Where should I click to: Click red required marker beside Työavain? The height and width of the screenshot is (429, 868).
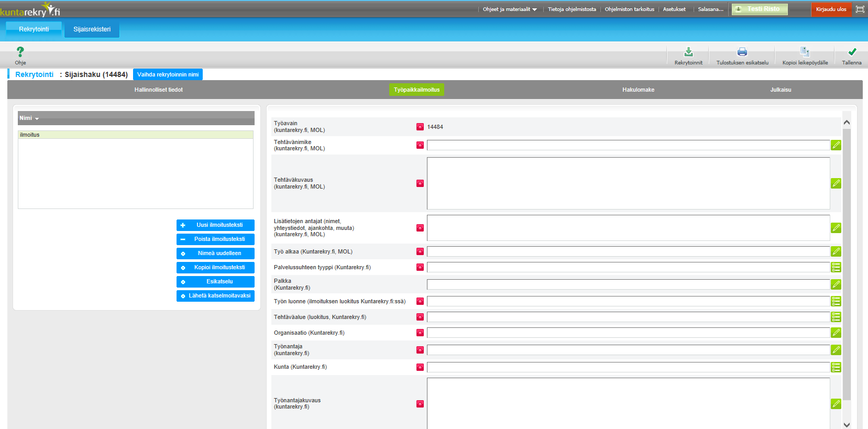[x=420, y=127]
